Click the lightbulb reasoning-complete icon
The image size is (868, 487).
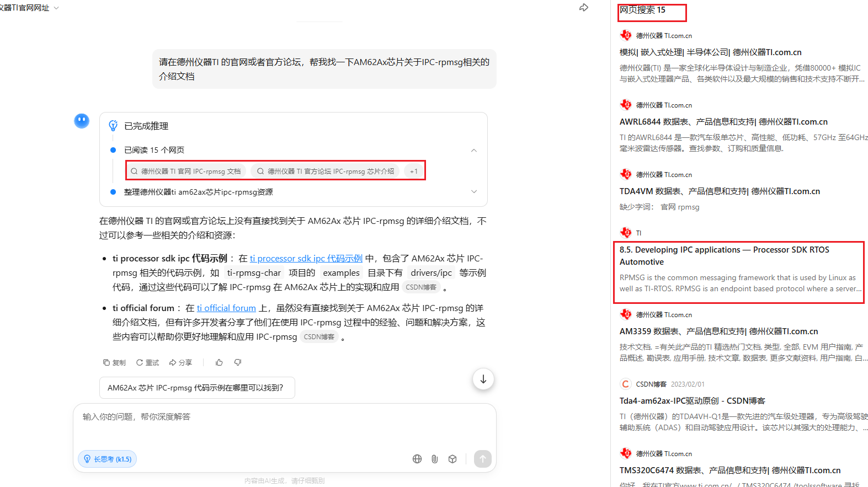(x=113, y=126)
